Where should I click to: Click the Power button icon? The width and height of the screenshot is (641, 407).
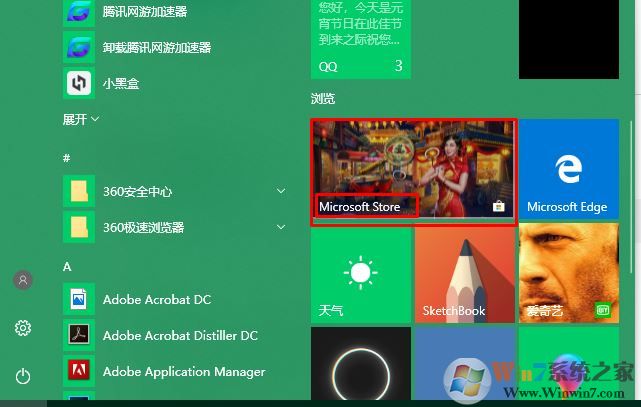(23, 376)
